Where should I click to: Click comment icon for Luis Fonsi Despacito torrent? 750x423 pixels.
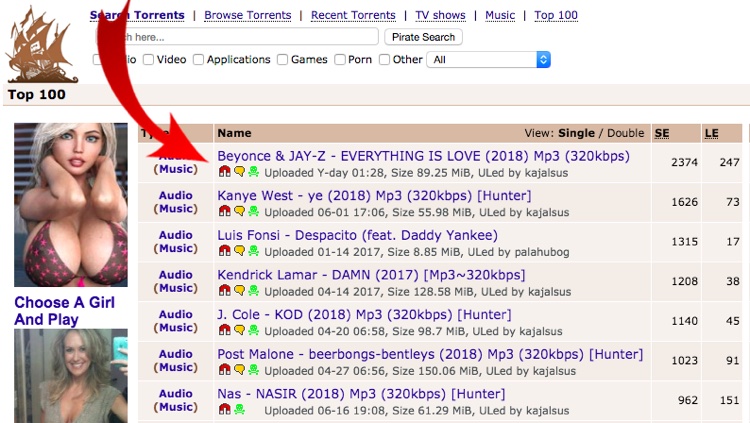tap(239, 251)
